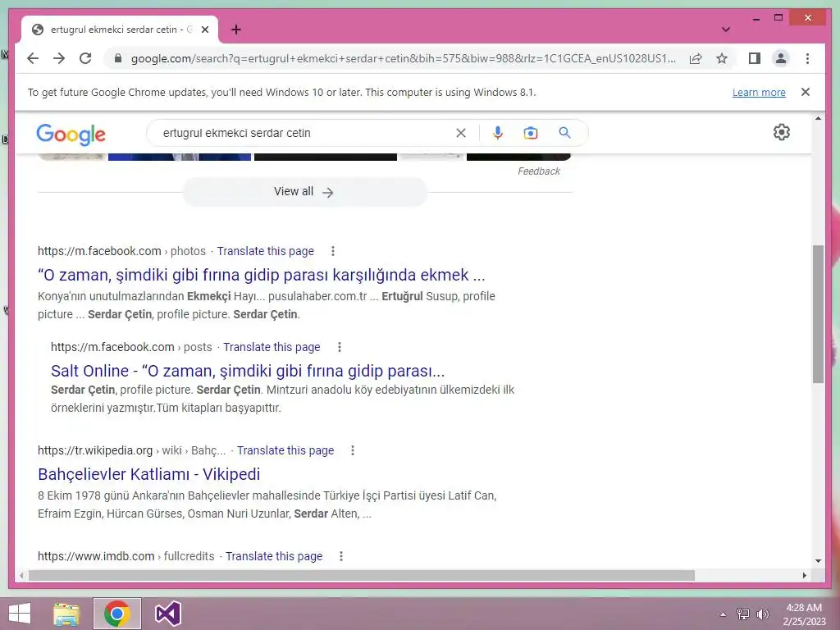The height and width of the screenshot is (630, 840).
Task: View site information padlock icon
Action: 118,58
